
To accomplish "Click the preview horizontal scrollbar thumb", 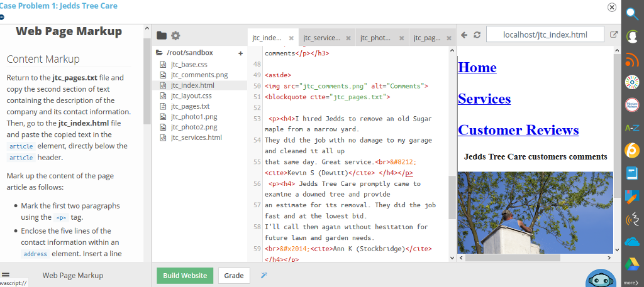I will point(513,258).
